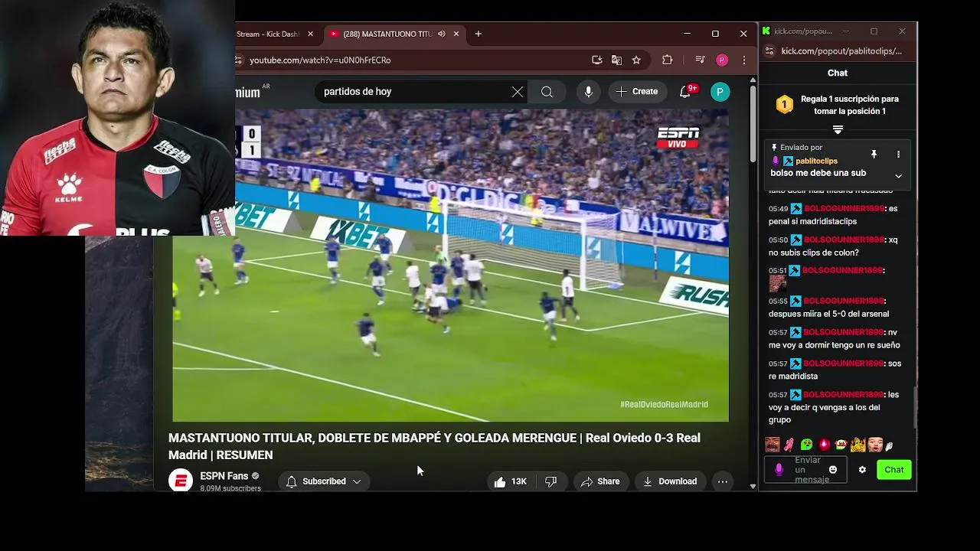This screenshot has width=980, height=551.
Task: Mute the YouTube tab via speaker icon
Action: (x=442, y=34)
